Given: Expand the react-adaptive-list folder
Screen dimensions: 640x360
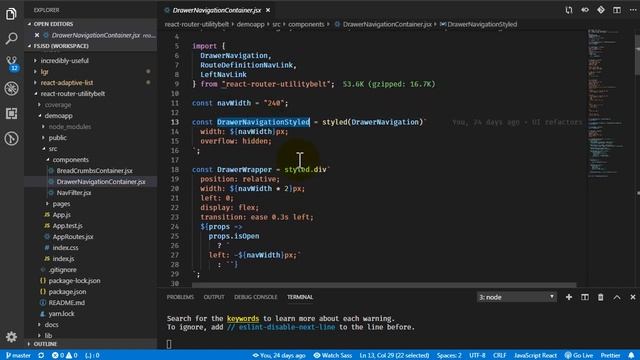Looking at the screenshot, I should click(x=67, y=83).
